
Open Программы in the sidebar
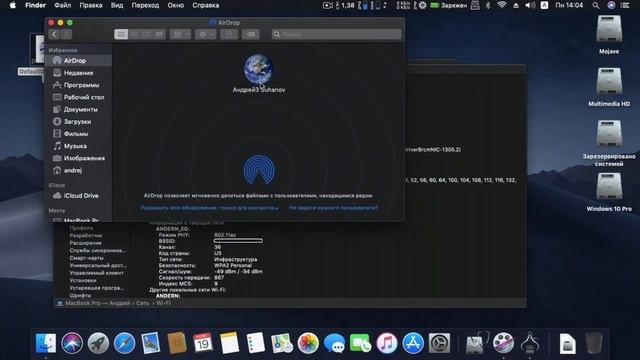click(x=78, y=85)
